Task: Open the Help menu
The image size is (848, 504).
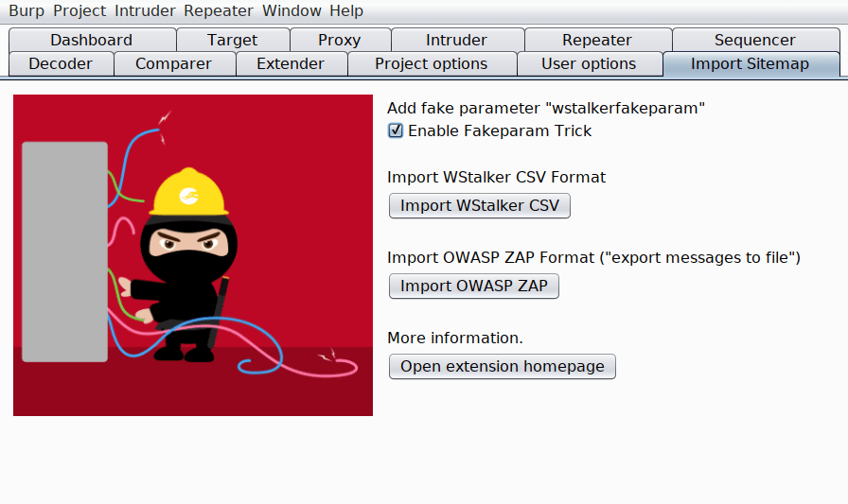Action: pos(346,11)
